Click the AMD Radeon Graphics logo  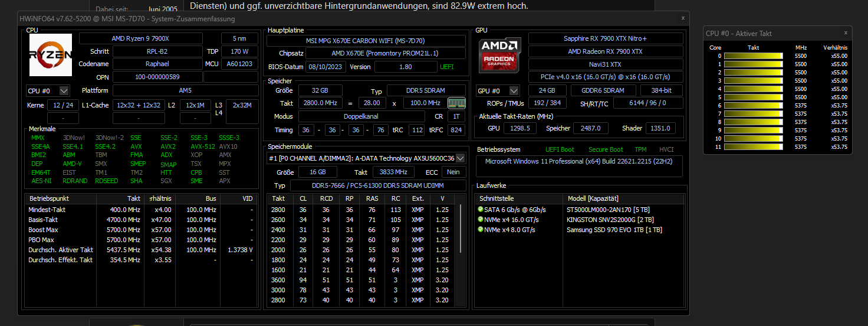coord(500,55)
